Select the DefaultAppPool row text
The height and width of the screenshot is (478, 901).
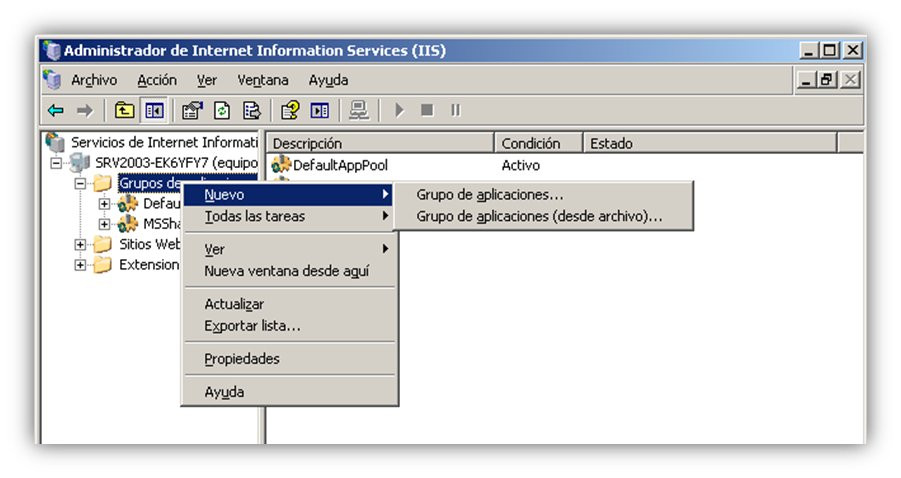[340, 165]
